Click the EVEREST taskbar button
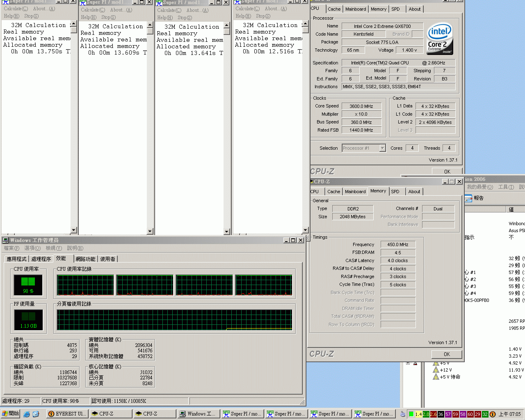This screenshot has width=525, height=420. point(67,414)
